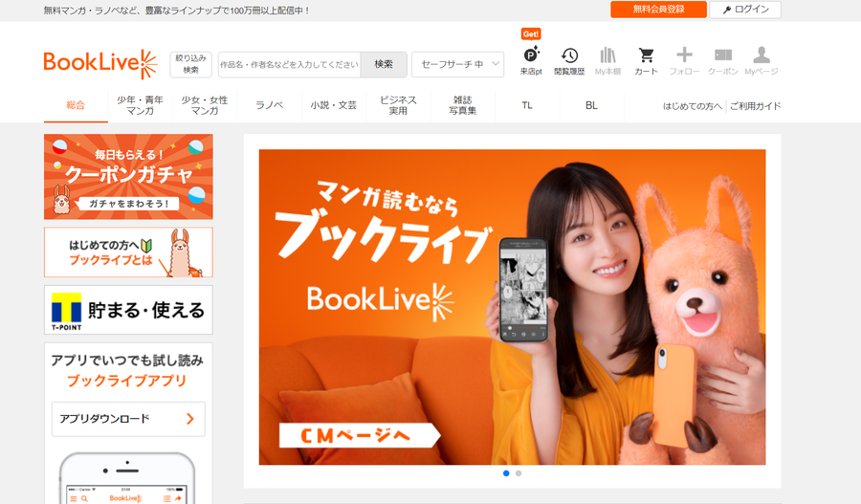
Task: Click the 絞り込み検索 filter search button
Action: click(190, 64)
